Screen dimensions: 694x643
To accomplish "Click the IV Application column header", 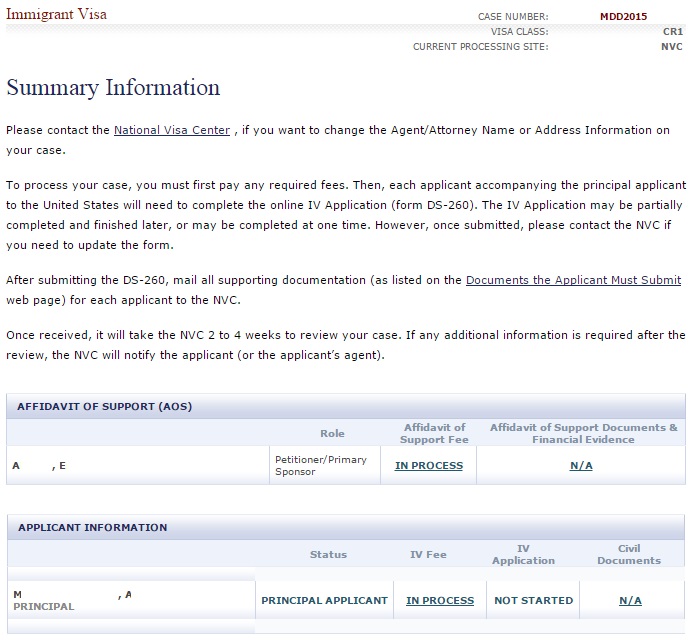I will [523, 554].
